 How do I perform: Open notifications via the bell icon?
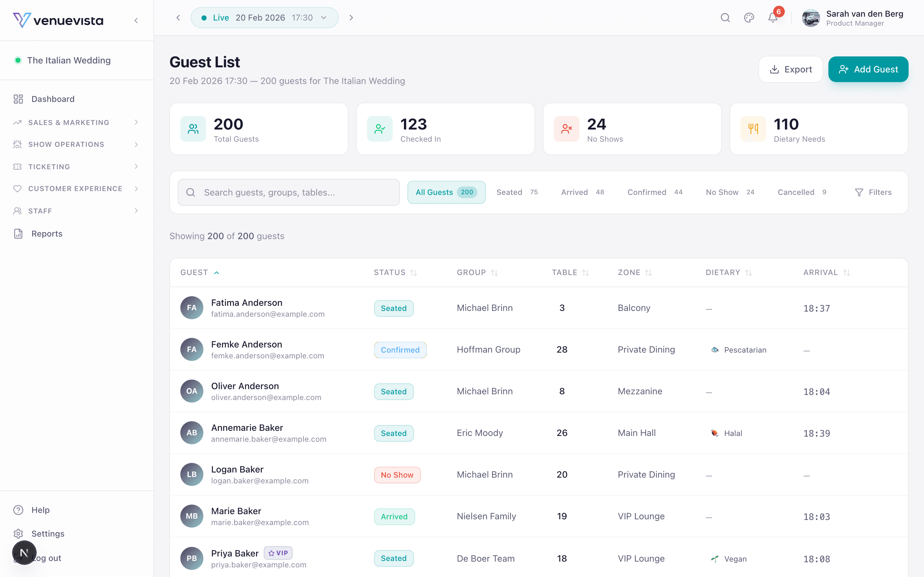click(773, 18)
